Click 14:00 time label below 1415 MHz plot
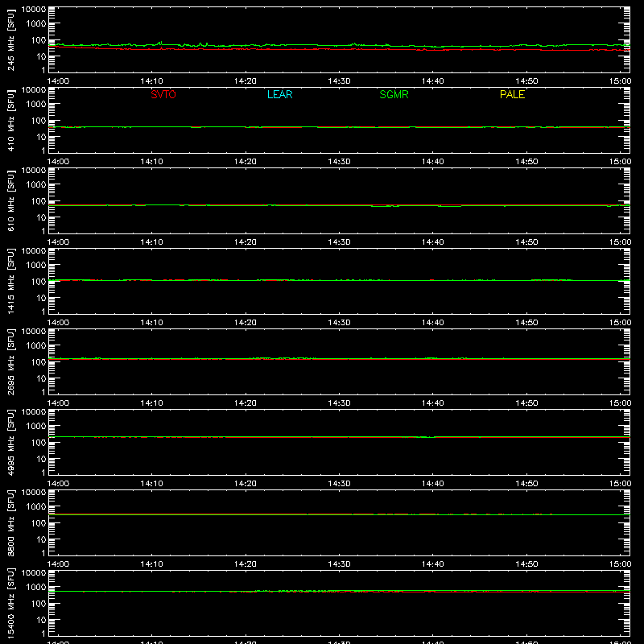The image size is (644, 644). click(58, 323)
